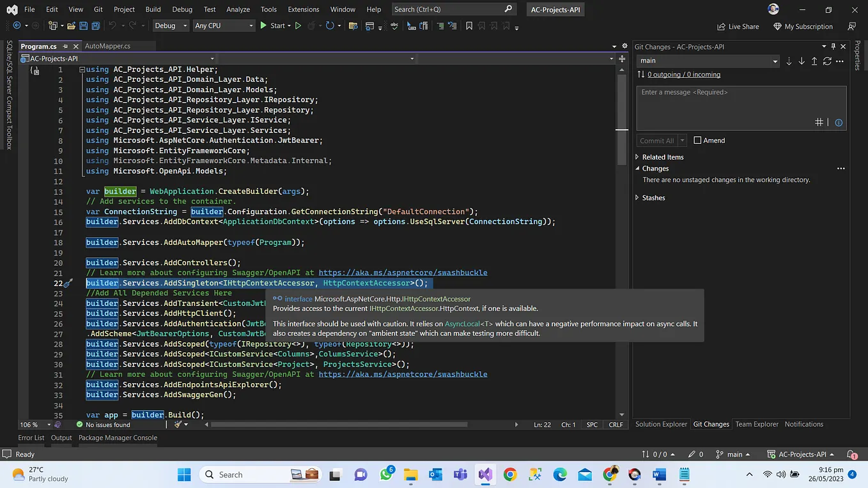Click the bookmark toggle toolbar icon
Screen dimensions: 868x488
(469, 26)
